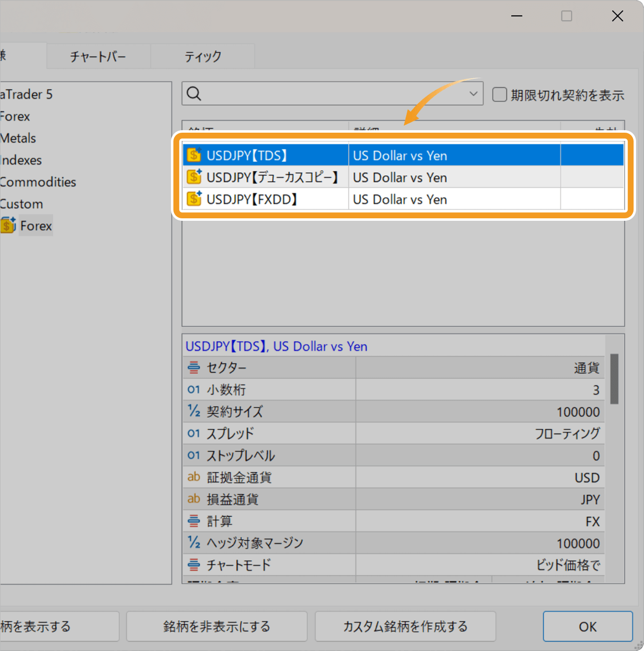Minimize the symbols dialog window
This screenshot has height=651, width=644.
click(x=517, y=16)
